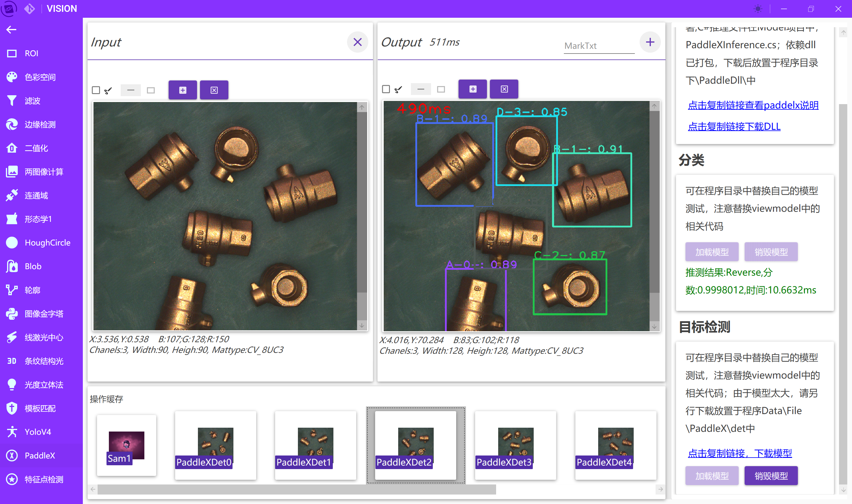Tick the checkbox above the input image

pos(96,90)
